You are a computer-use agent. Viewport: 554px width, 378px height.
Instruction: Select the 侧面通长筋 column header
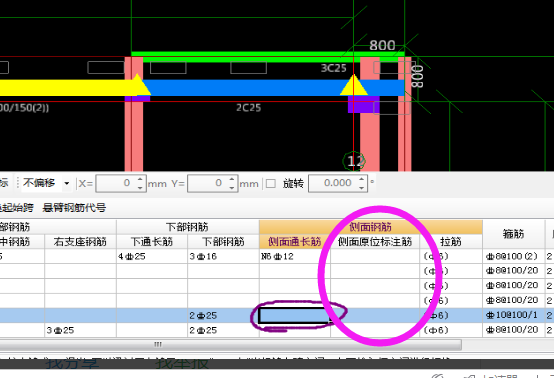click(x=294, y=242)
